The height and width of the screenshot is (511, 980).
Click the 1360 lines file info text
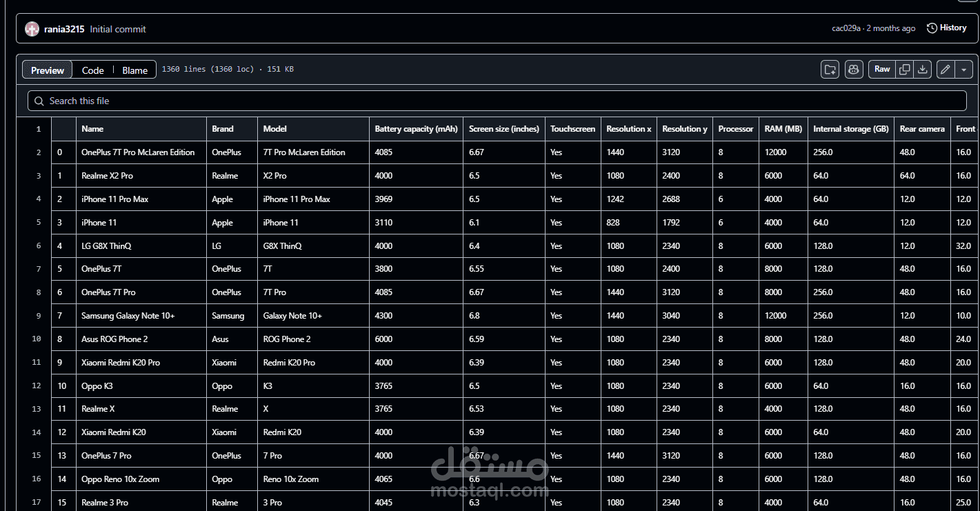(228, 69)
